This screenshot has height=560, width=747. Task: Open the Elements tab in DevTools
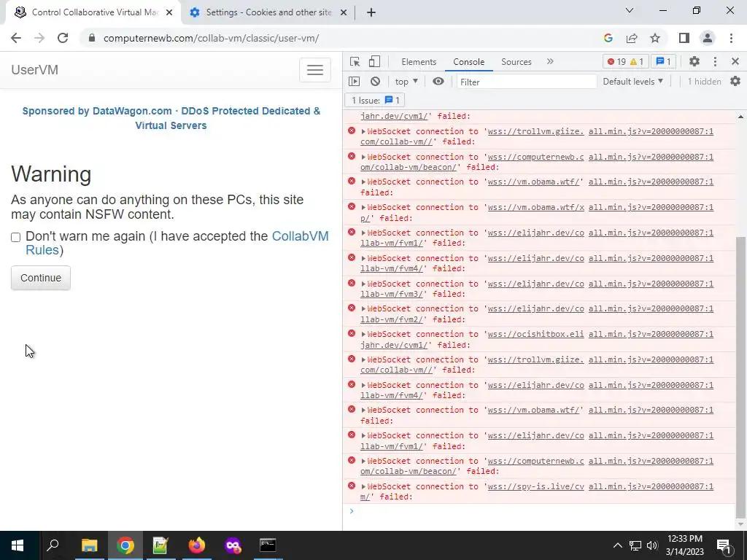pos(419,62)
